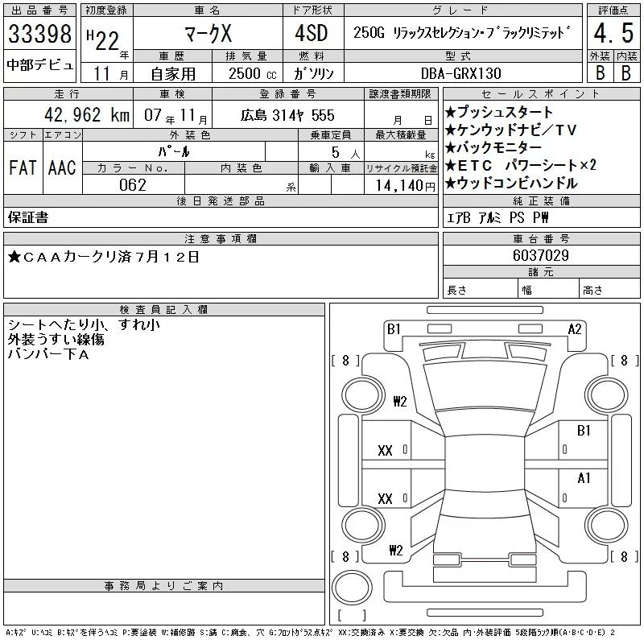Click the 譲渡書類期限 header
This screenshot has width=644, height=644.
pyautogui.click(x=400, y=94)
